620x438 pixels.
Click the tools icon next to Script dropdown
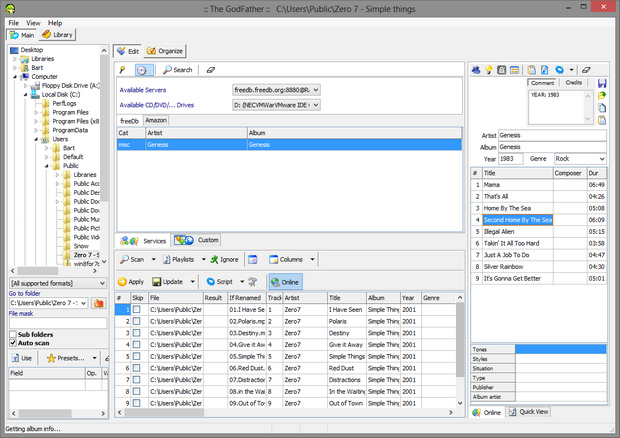pos(253,282)
